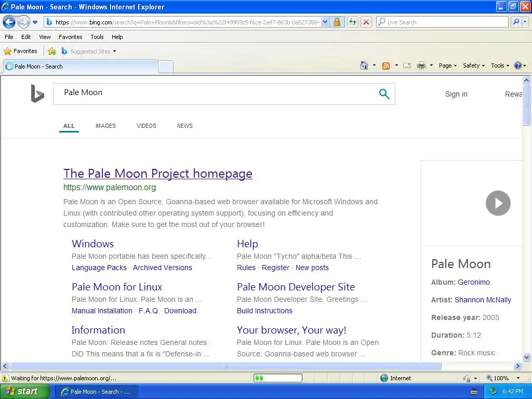
Task: Click the Bing search magnifier icon
Action: pos(384,94)
